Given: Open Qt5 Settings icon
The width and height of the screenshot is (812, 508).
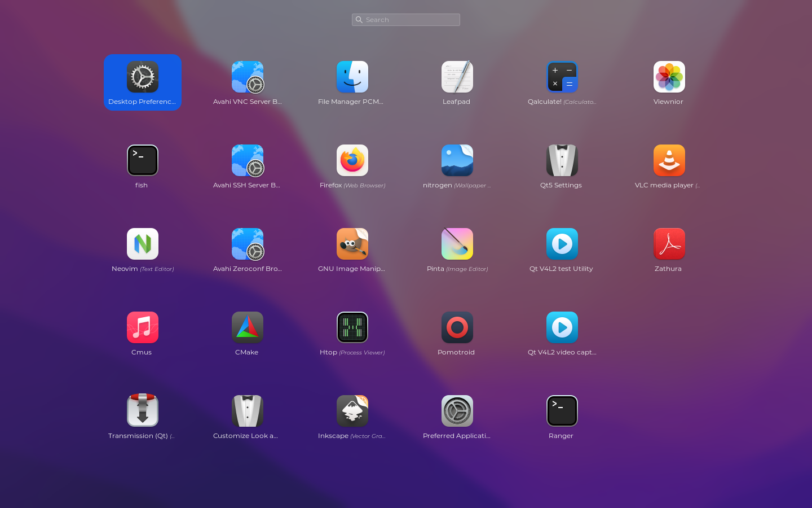Looking at the screenshot, I should (562, 160).
